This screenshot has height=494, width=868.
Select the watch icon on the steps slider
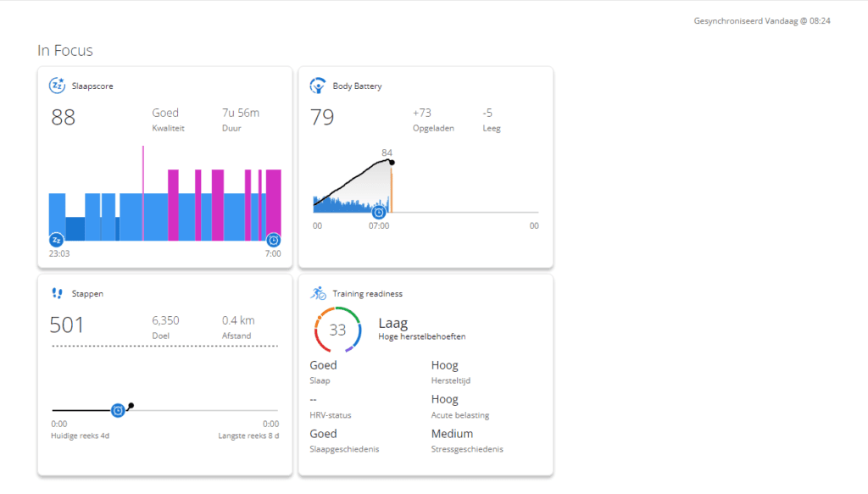(x=118, y=410)
